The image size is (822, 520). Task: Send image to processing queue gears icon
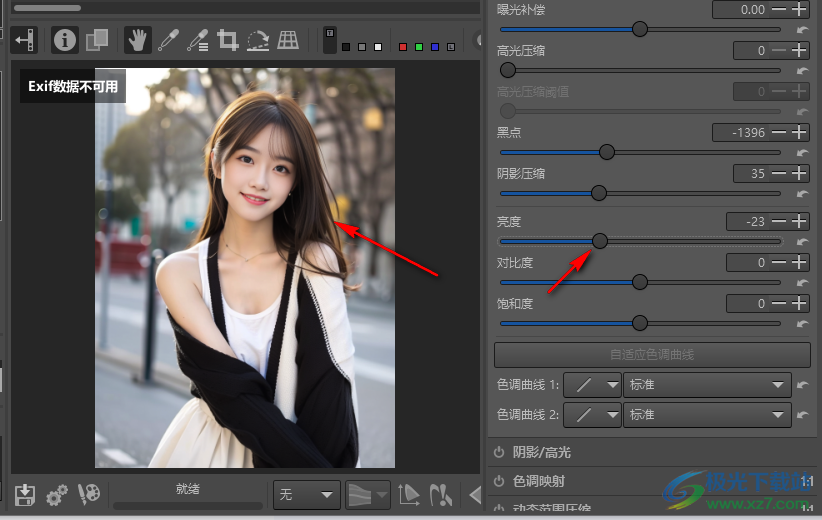coord(57,494)
